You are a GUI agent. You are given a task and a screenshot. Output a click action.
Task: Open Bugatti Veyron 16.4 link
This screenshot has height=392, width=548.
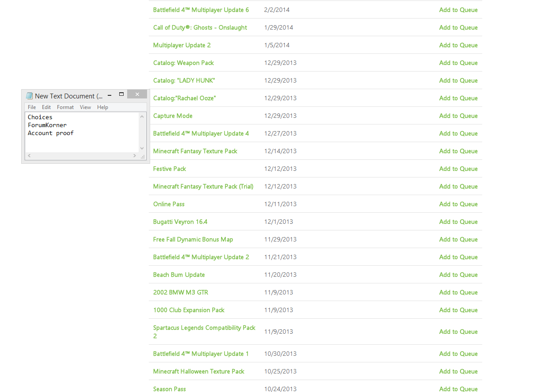point(180,222)
